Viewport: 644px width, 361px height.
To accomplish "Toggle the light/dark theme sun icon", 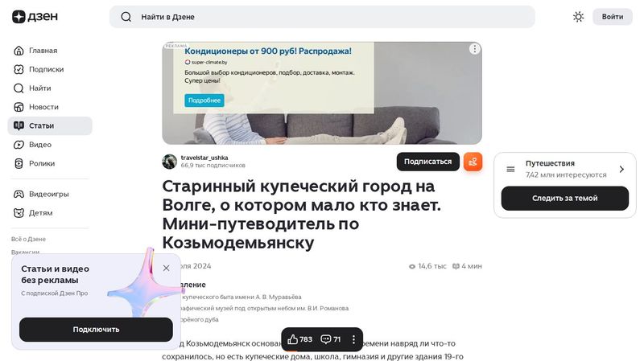I will point(578,17).
